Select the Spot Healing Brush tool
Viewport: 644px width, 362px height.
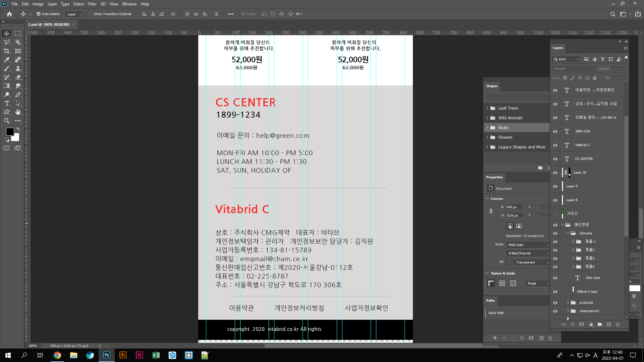pyautogui.click(x=18, y=60)
